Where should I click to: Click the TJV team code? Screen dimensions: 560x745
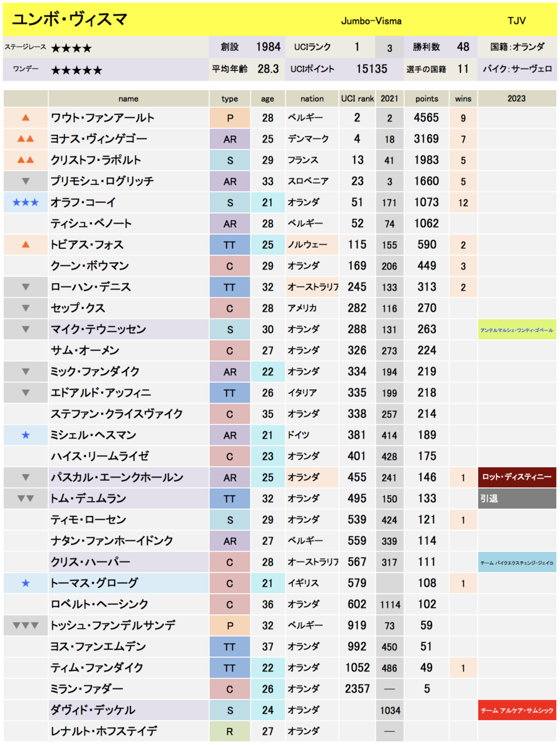516,20
